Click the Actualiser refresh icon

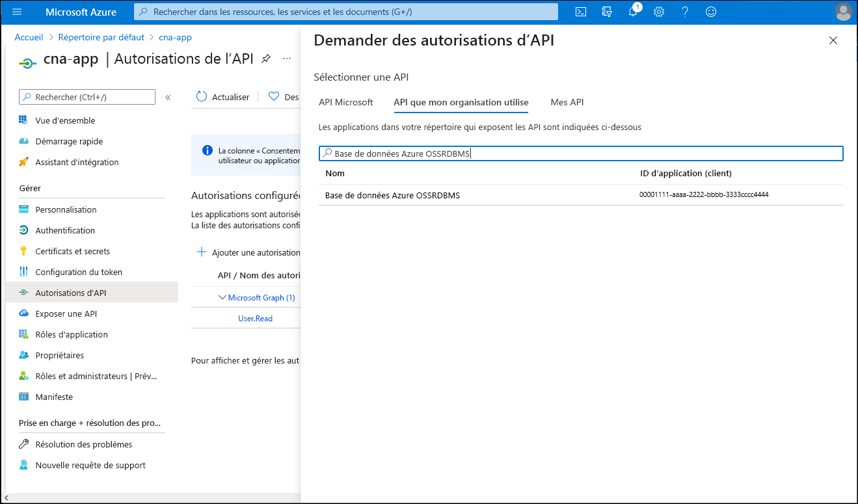coord(202,96)
